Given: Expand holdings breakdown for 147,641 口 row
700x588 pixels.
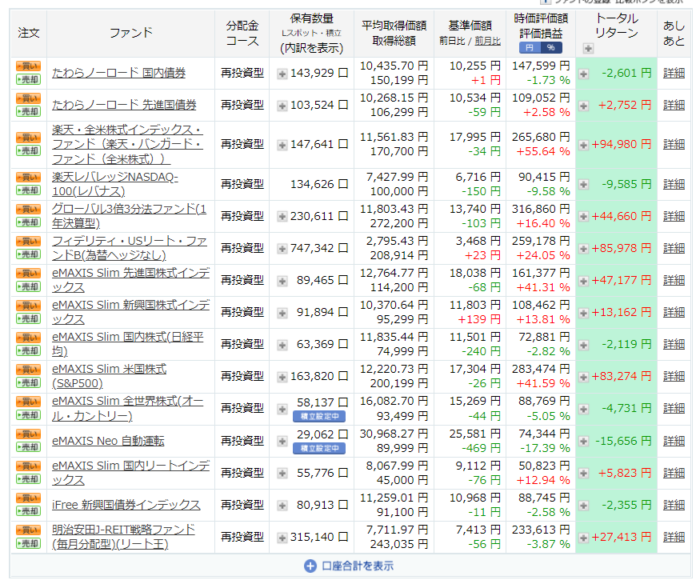Looking at the screenshot, I should (x=282, y=145).
